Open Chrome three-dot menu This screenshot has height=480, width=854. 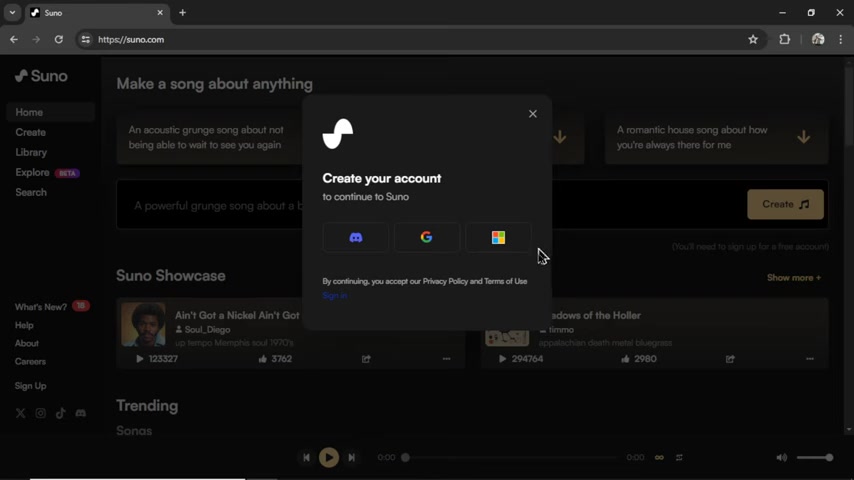point(840,39)
